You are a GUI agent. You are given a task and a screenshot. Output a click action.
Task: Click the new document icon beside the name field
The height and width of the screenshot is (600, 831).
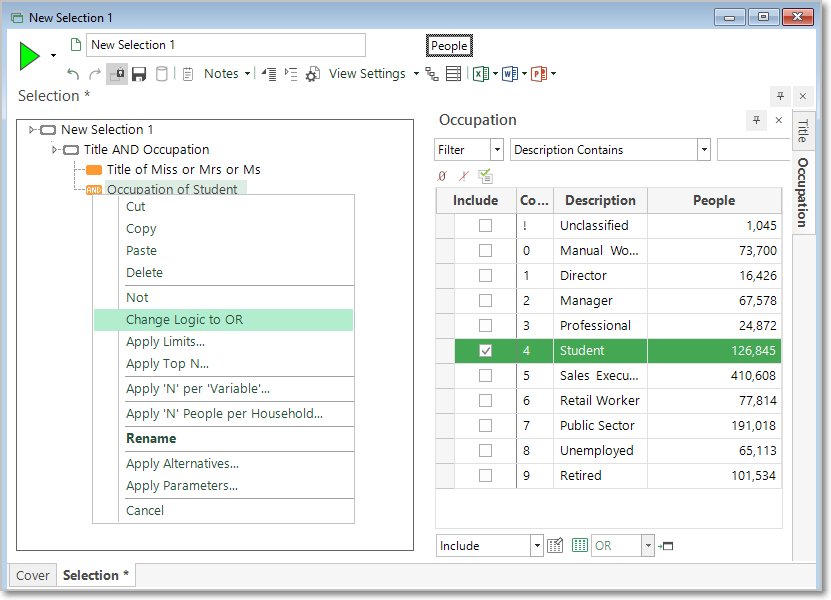coord(76,45)
